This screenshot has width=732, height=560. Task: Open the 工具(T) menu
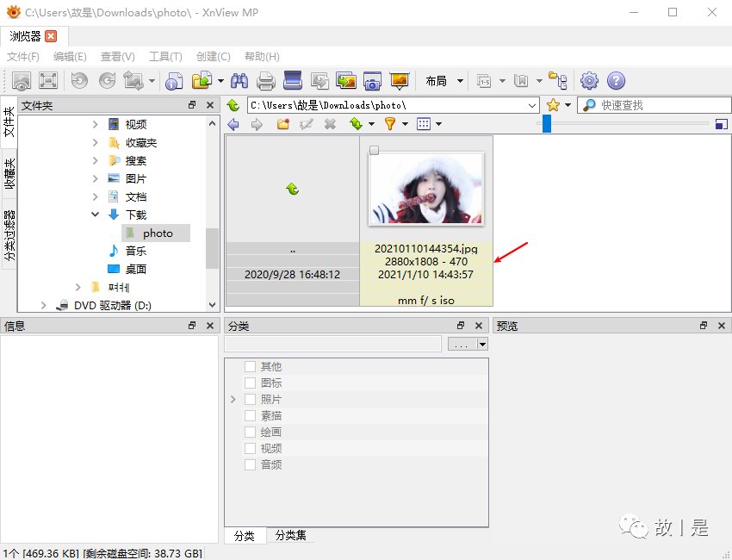[x=164, y=57]
